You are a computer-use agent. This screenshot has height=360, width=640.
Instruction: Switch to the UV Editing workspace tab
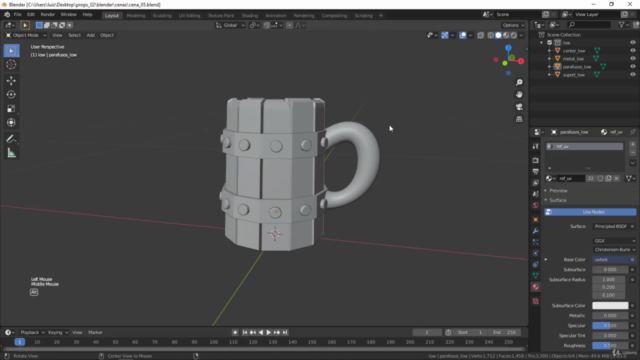[189, 16]
